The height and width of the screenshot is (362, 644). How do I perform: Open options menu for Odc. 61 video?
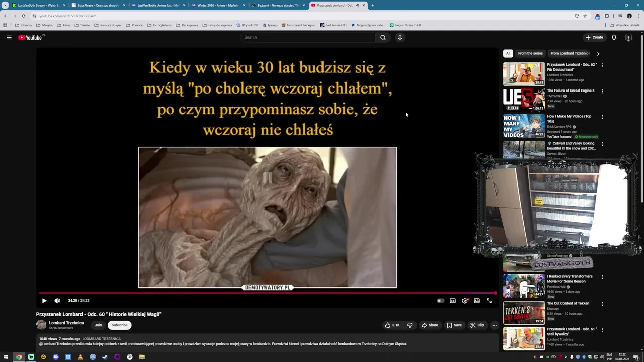coord(602,330)
